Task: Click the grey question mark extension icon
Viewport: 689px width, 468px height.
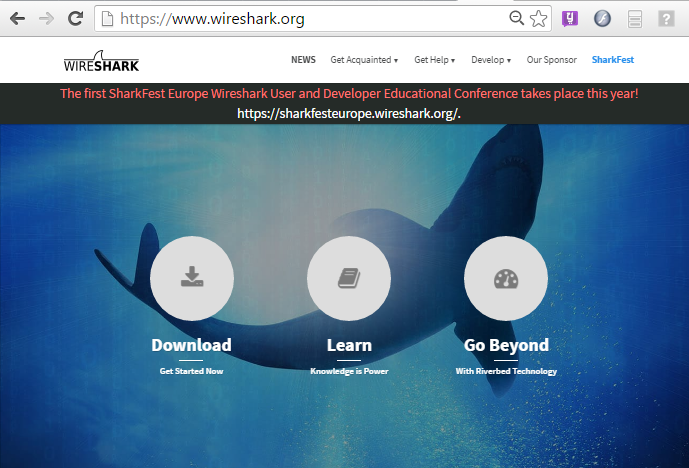Action: coord(666,19)
